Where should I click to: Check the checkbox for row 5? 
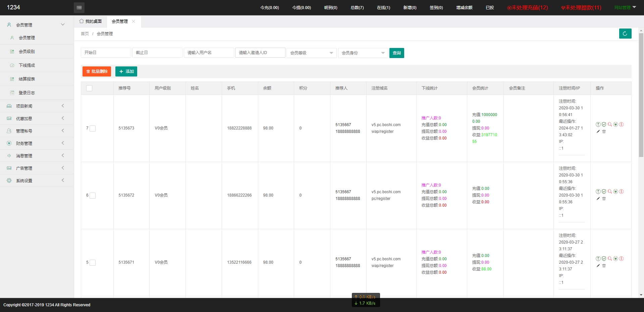tap(93, 263)
